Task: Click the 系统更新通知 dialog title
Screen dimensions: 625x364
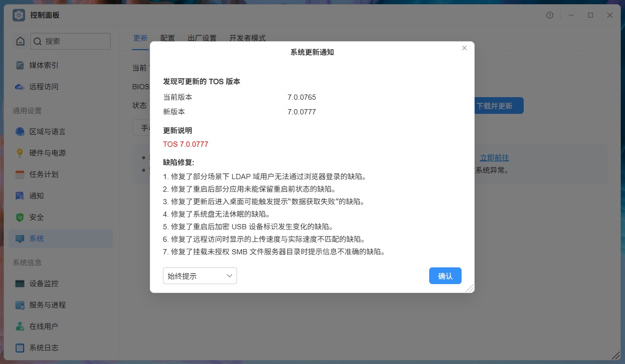Action: 312,52
